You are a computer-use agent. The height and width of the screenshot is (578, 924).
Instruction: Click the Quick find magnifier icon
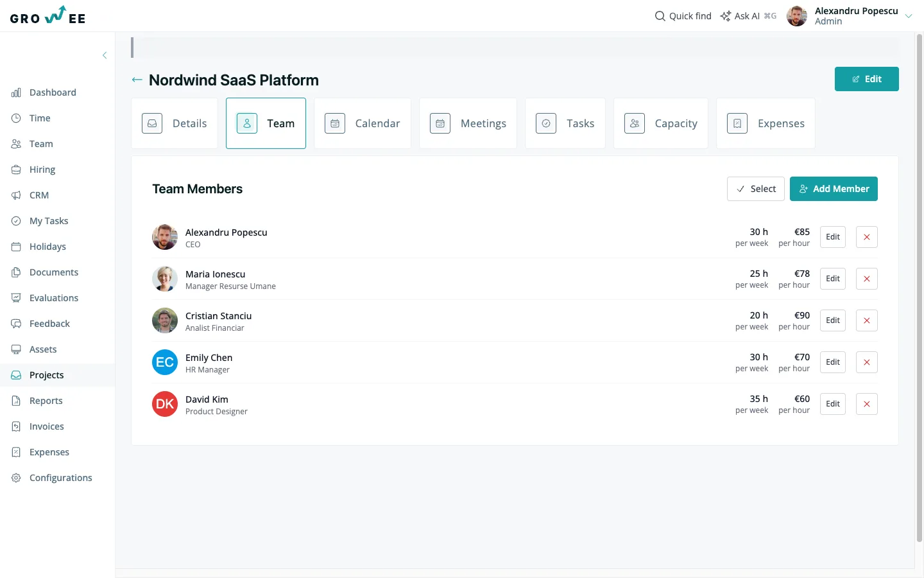(660, 16)
